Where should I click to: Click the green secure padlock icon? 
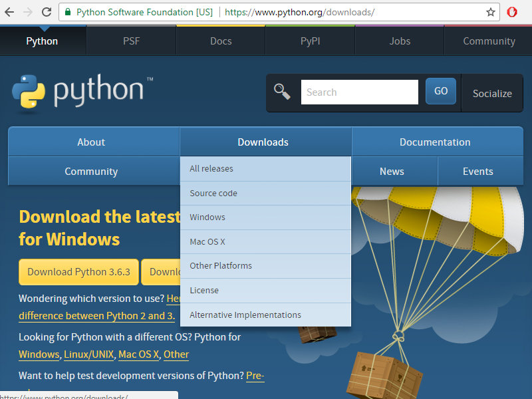coord(68,12)
